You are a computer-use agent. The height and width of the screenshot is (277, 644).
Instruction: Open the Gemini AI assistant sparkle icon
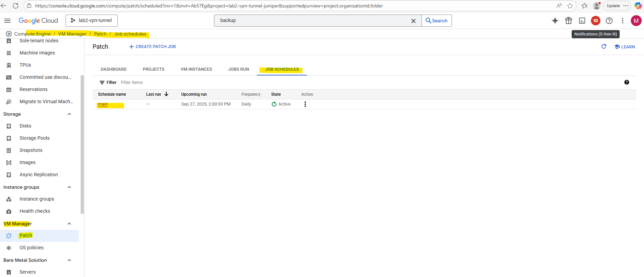click(555, 21)
